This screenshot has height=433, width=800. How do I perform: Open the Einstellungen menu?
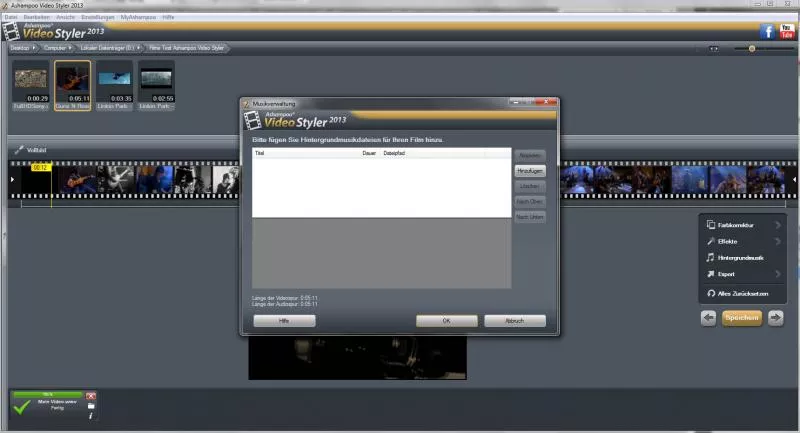[97, 17]
